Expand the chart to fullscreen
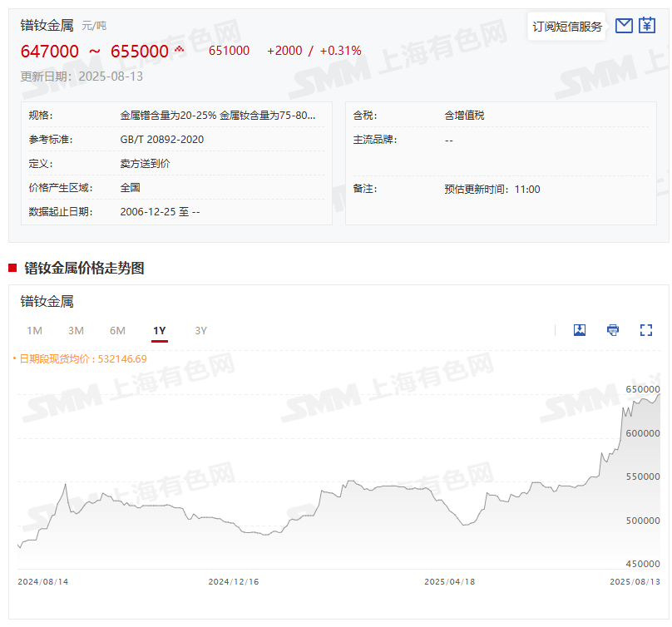Screen dimensions: 672x627 tap(646, 330)
